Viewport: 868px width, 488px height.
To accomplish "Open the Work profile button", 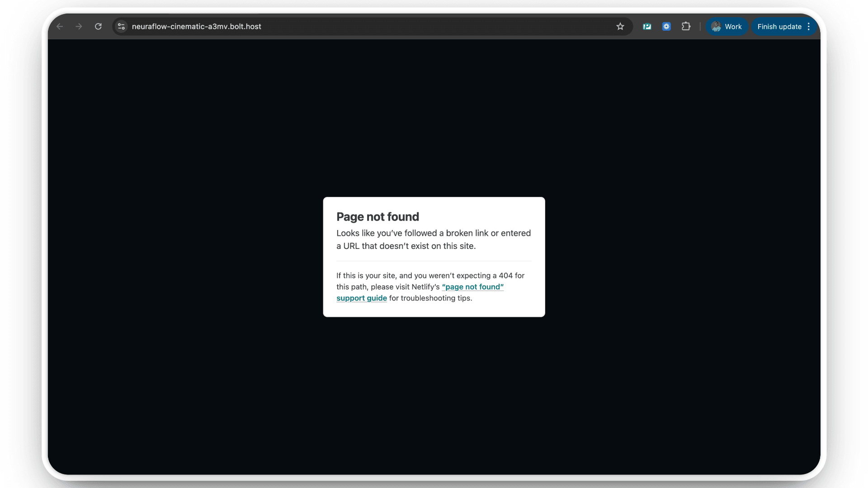I will 726,27.
